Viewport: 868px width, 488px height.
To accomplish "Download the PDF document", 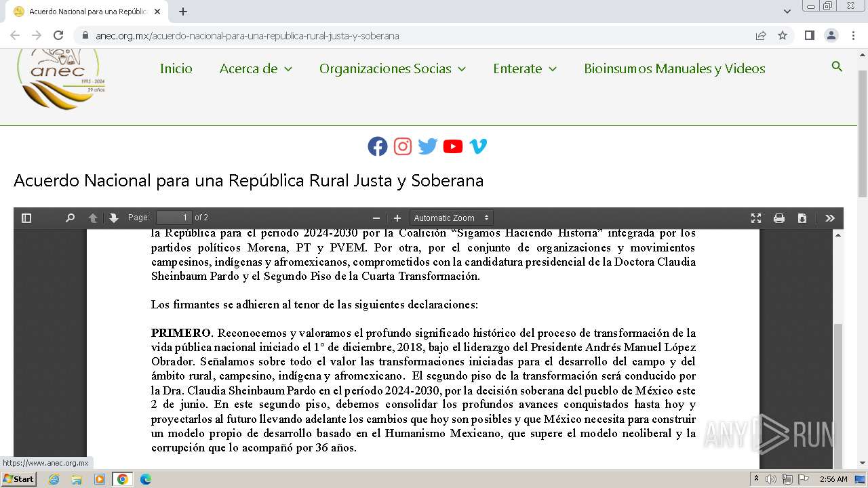I will (802, 218).
